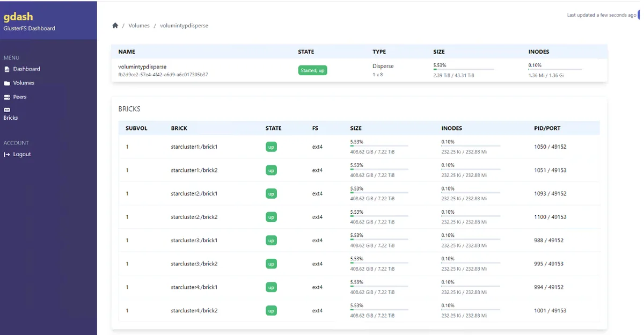Click PID/port value 1001 / 49153
This screenshot has height=335, width=644.
550,310
